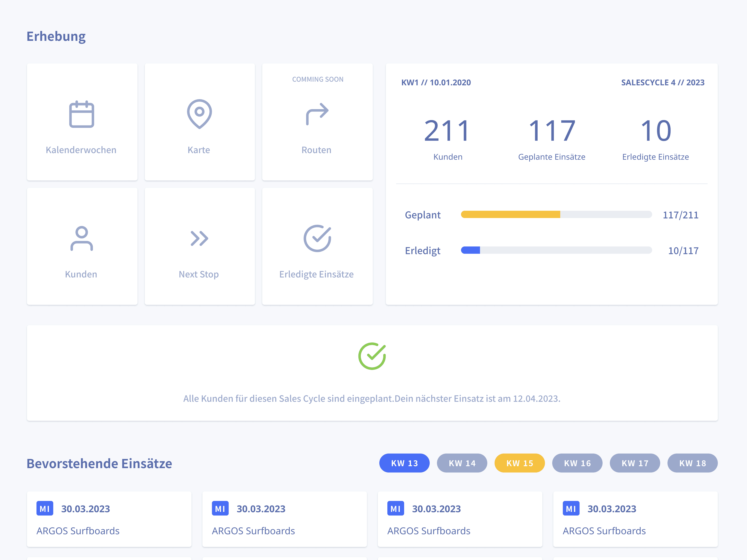Click the Routen arrow icon

(317, 114)
